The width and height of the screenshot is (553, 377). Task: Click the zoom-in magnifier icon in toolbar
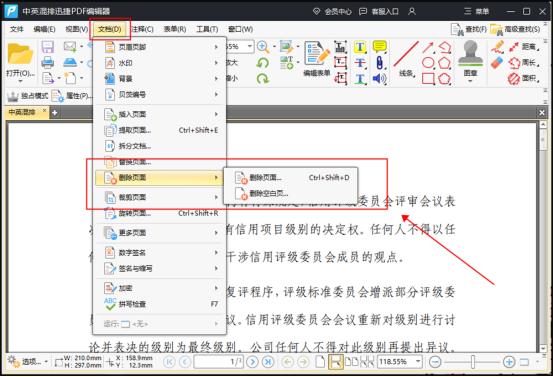(263, 47)
